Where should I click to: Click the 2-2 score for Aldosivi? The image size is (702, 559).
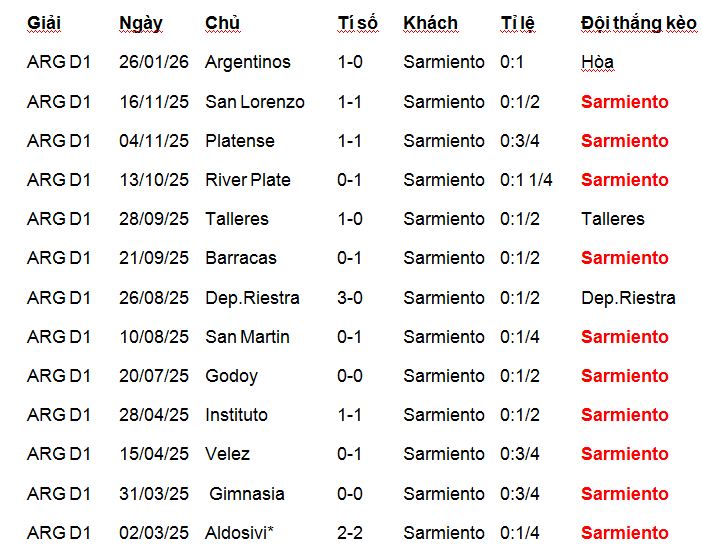click(350, 533)
